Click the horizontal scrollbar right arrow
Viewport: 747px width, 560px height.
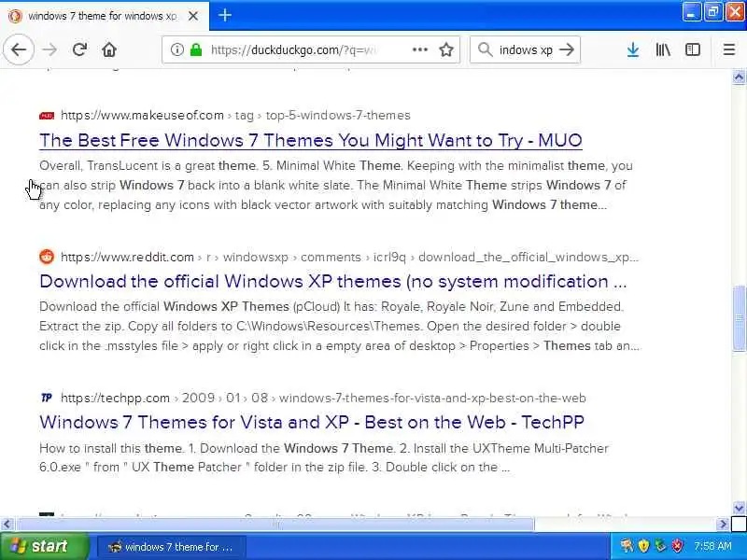pos(723,525)
